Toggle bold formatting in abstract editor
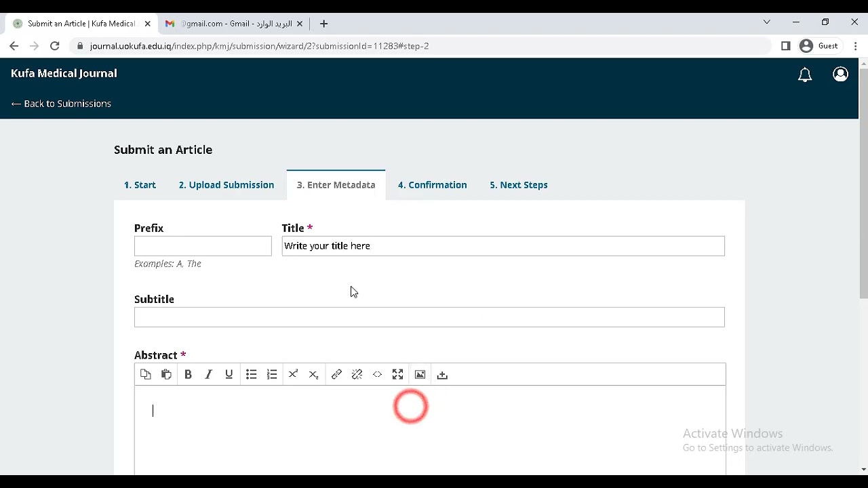Screen dimensions: 868x488 point(188,375)
